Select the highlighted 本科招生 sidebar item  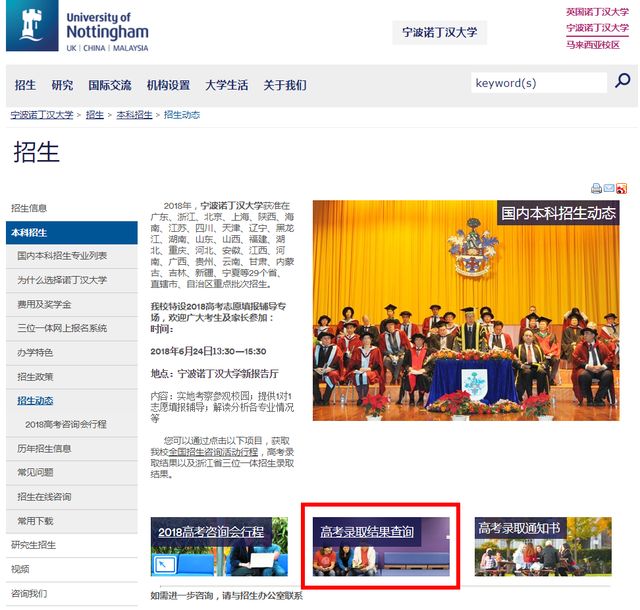click(x=72, y=233)
